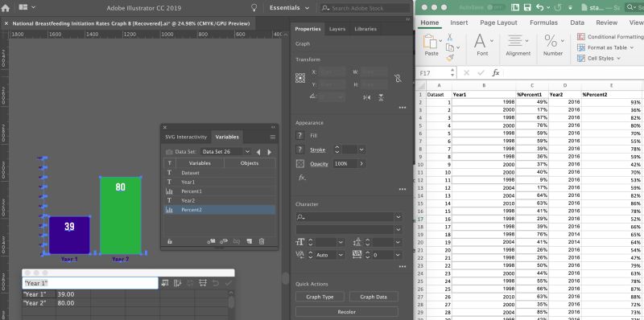Click the Discover lightbulb icon in Illustrator
The height and width of the screenshot is (320, 644).
tap(254, 8)
